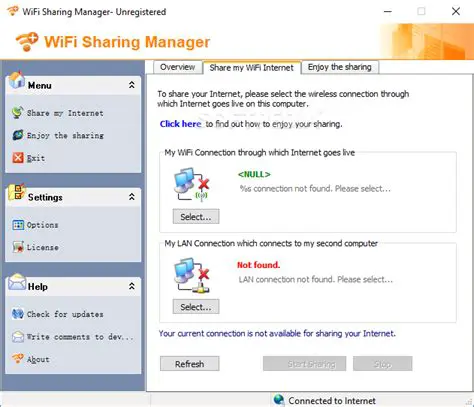Click the About WiFi icon

pyautogui.click(x=18, y=359)
